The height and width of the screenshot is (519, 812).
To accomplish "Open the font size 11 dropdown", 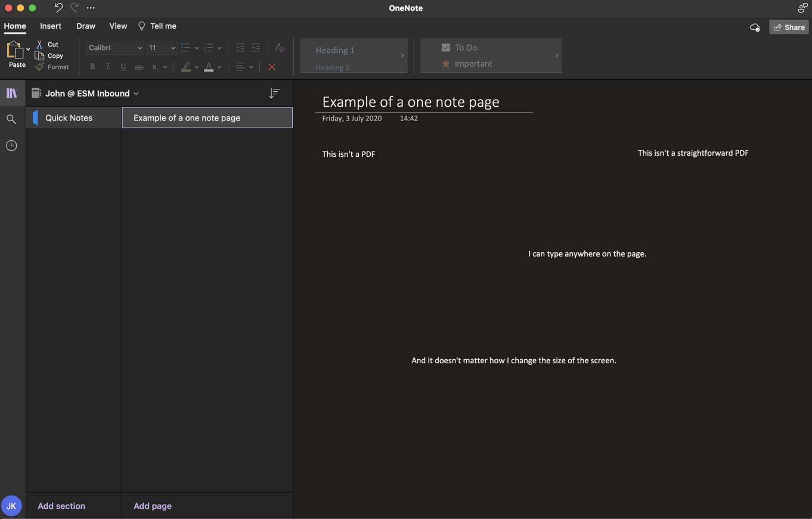I will pyautogui.click(x=162, y=48).
